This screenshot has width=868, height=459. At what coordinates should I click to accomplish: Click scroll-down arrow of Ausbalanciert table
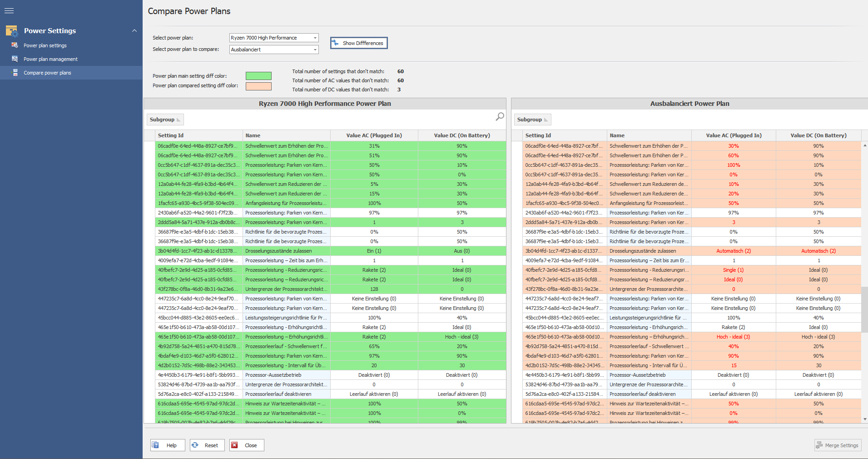[x=865, y=419]
